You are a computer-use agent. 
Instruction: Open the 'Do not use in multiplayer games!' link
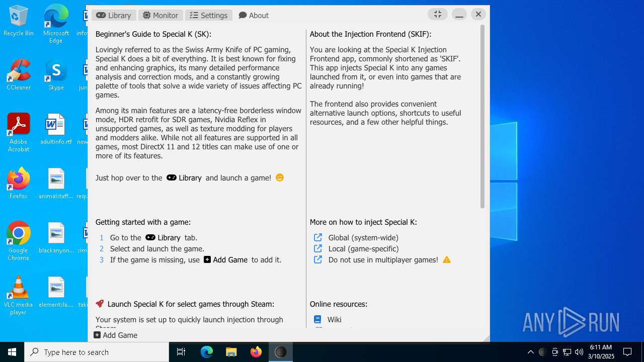tap(383, 259)
